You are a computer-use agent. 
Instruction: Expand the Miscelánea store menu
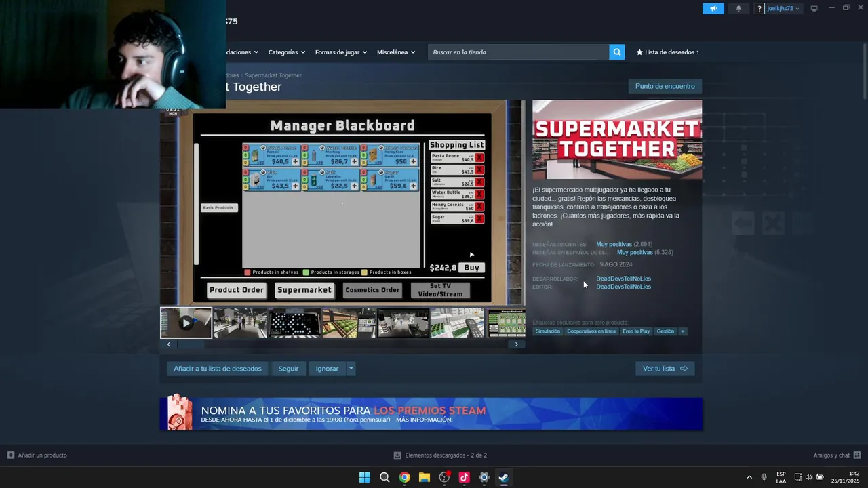point(395,52)
